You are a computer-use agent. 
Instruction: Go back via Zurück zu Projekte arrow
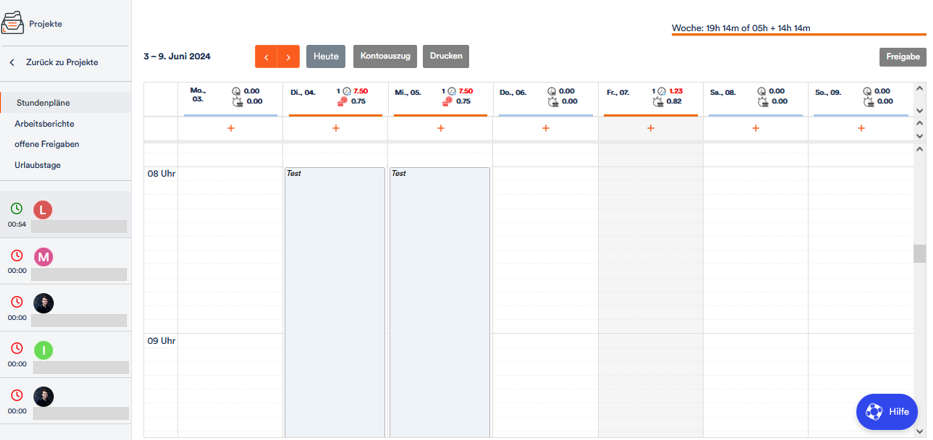12,62
